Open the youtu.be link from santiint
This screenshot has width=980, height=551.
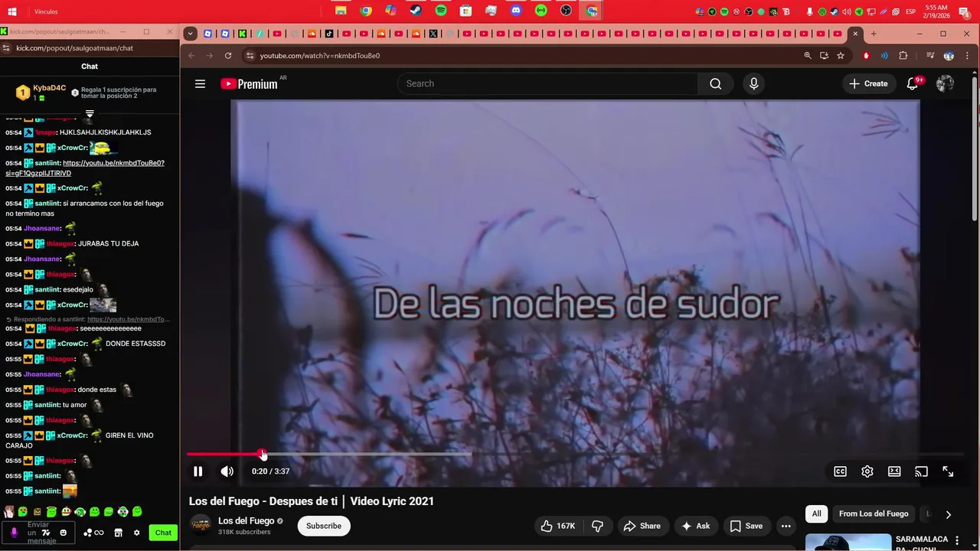pos(85,168)
